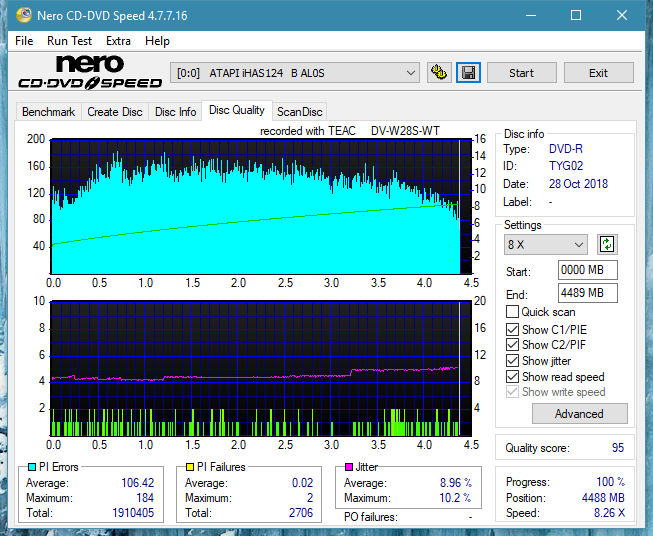The width and height of the screenshot is (653, 536).
Task: Click the date 28 Oct 2018 text
Action: (x=578, y=184)
